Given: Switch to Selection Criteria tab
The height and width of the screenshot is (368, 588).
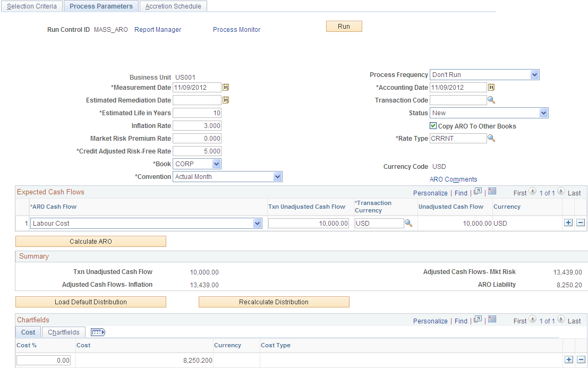Looking at the screenshot, I should (32, 6).
